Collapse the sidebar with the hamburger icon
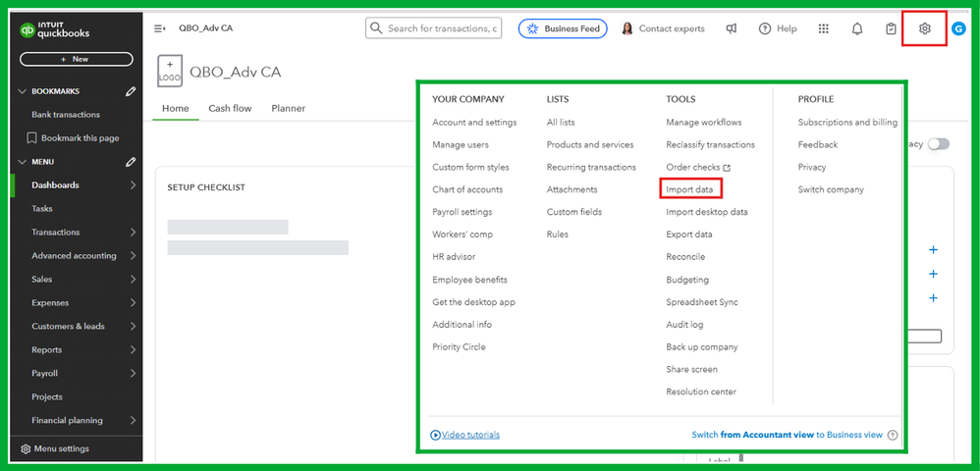 point(159,28)
